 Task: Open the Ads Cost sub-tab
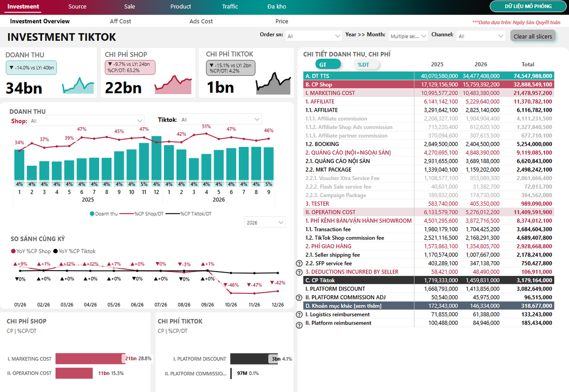tap(201, 21)
